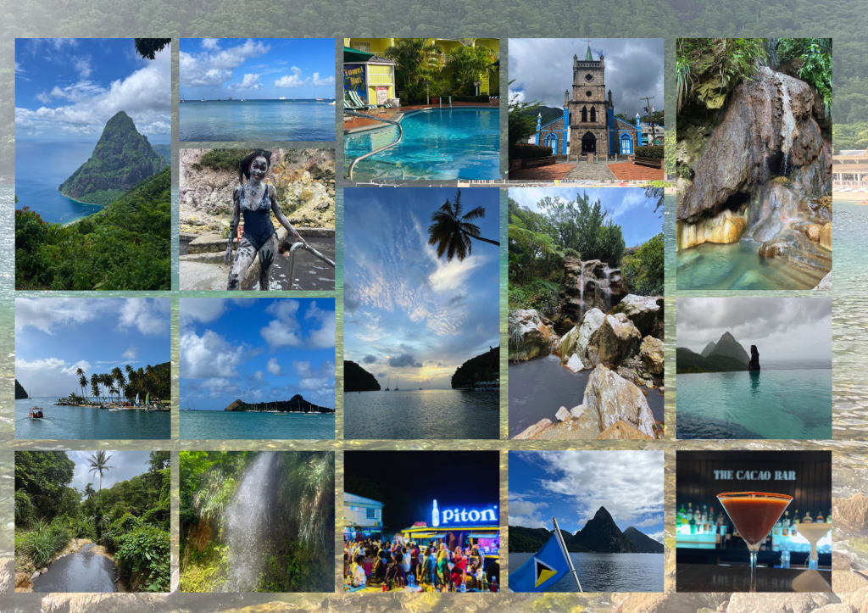The width and height of the screenshot is (868, 613).
Task: Select the stone church with blue trim
Action: click(586, 109)
